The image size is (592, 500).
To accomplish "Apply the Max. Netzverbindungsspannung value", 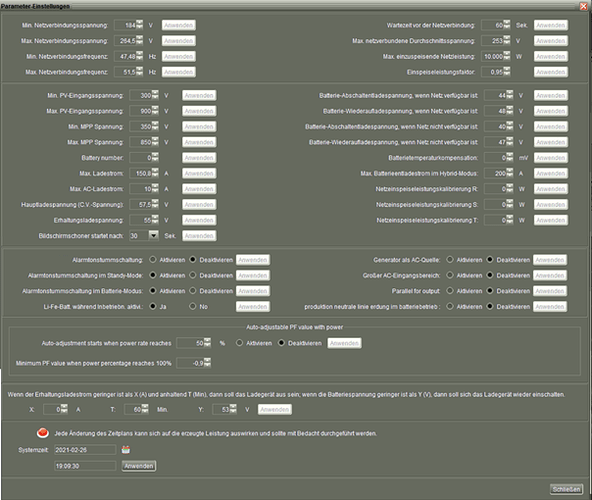I will click(x=179, y=40).
